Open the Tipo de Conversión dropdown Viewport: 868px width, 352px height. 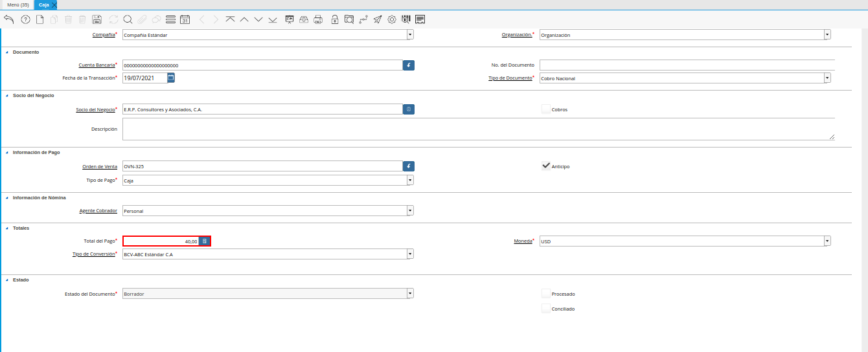click(x=410, y=254)
